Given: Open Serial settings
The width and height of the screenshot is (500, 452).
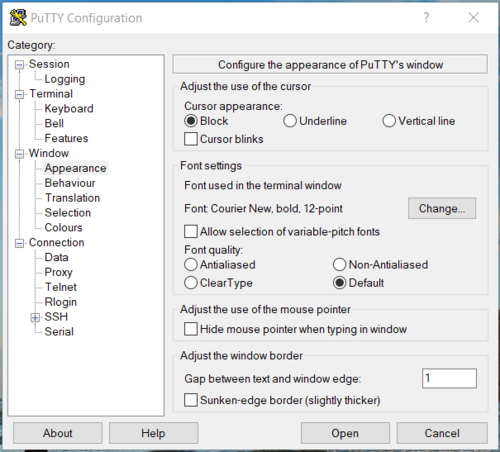Looking at the screenshot, I should point(59,332).
